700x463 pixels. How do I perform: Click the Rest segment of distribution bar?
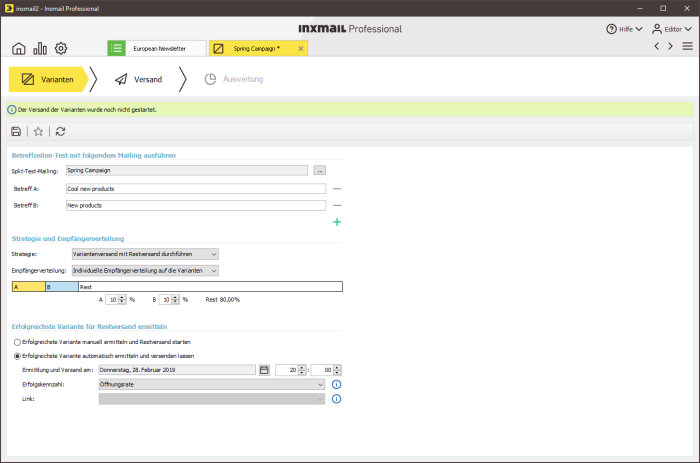tap(210, 287)
